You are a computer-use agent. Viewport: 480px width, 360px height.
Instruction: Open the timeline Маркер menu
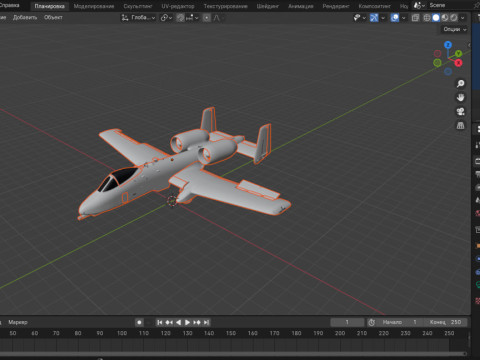tap(18, 322)
